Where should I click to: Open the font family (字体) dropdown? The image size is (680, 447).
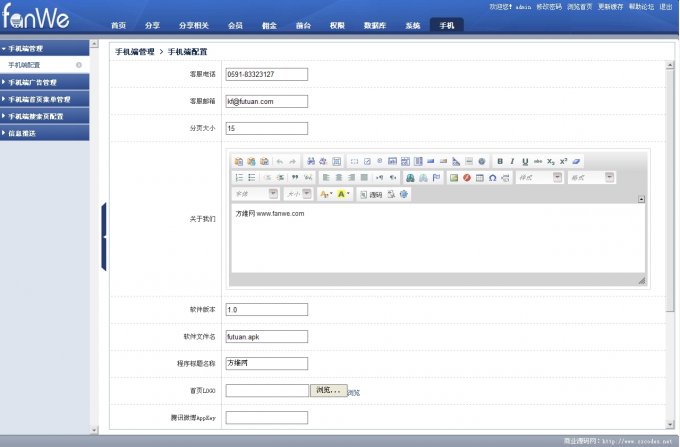256,194
